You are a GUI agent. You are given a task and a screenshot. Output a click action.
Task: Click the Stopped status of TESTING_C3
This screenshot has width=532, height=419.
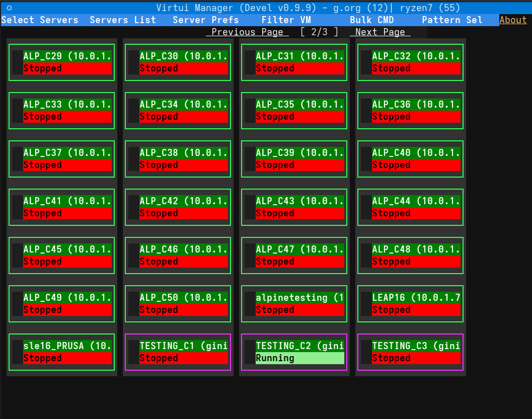pos(416,358)
